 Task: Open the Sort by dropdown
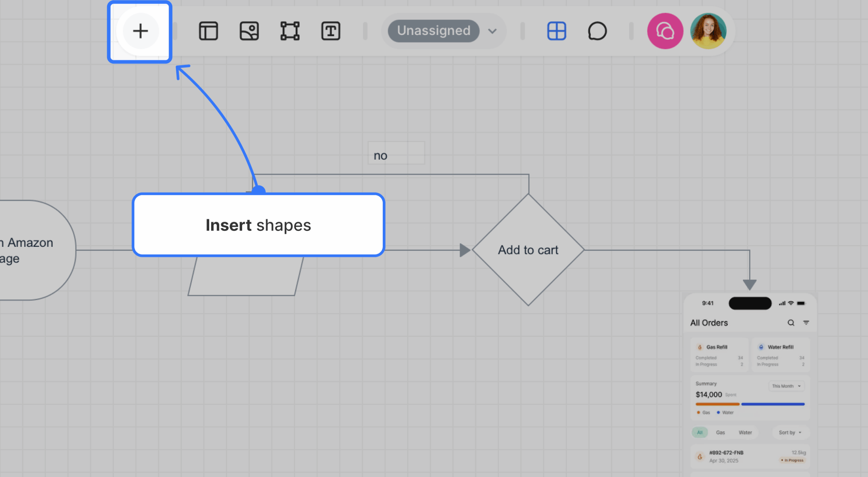click(790, 433)
